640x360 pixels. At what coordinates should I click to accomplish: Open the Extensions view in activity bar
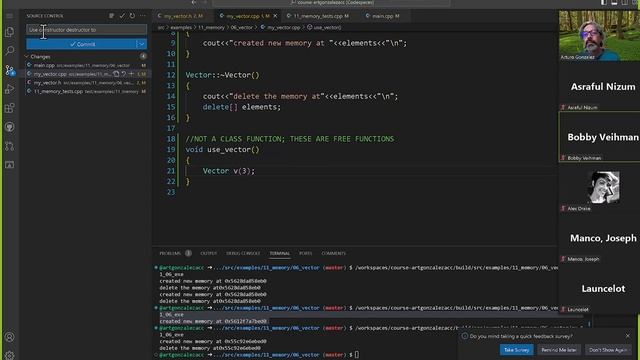click(9, 108)
